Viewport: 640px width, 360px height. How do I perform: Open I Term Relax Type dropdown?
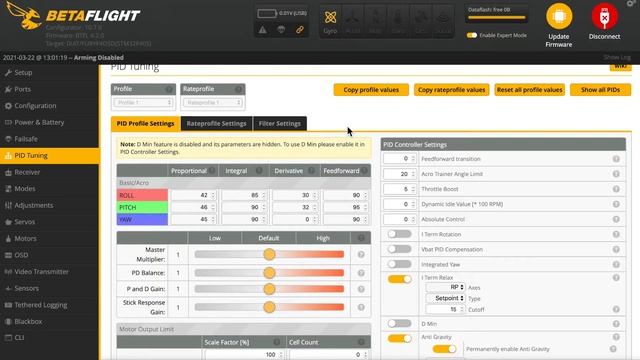[445, 298]
